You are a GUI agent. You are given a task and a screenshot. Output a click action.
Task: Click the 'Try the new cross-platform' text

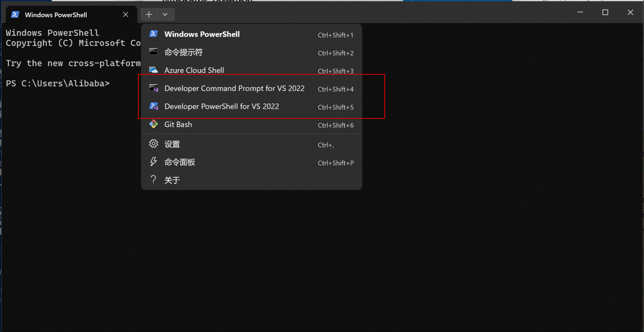(x=73, y=63)
